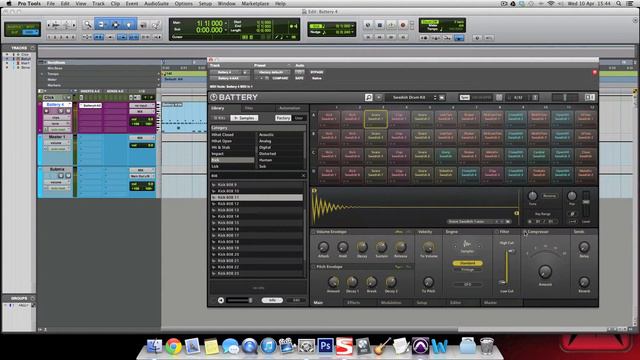Screen dimensions: 640x360
Task: Open the Swedish Drum Kit name dropdown
Action: (409, 98)
